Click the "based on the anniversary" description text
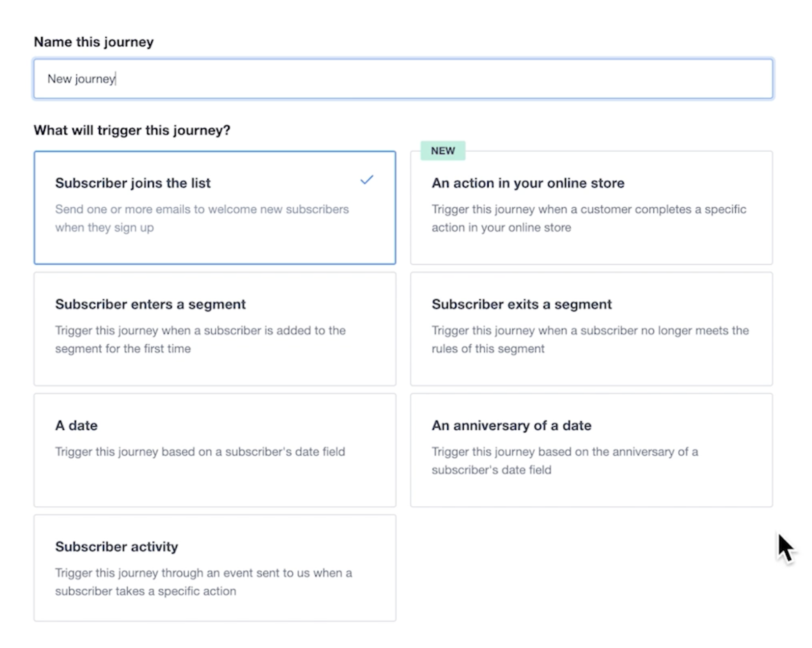Viewport: 812px width, 648px height. click(x=565, y=461)
